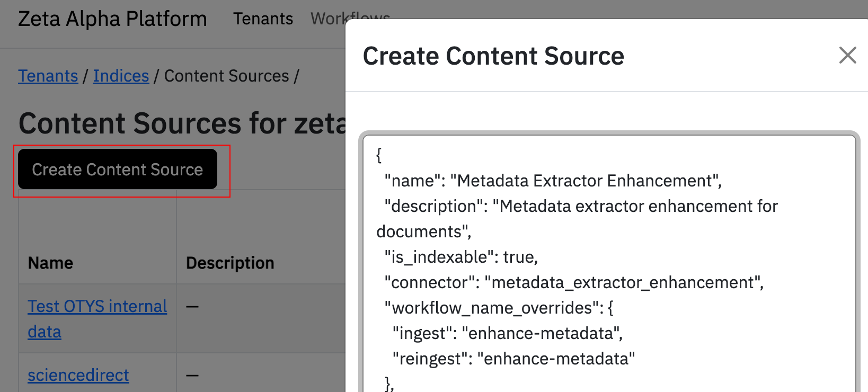
Task: Close the Create Content Source dialog
Action: point(847,55)
